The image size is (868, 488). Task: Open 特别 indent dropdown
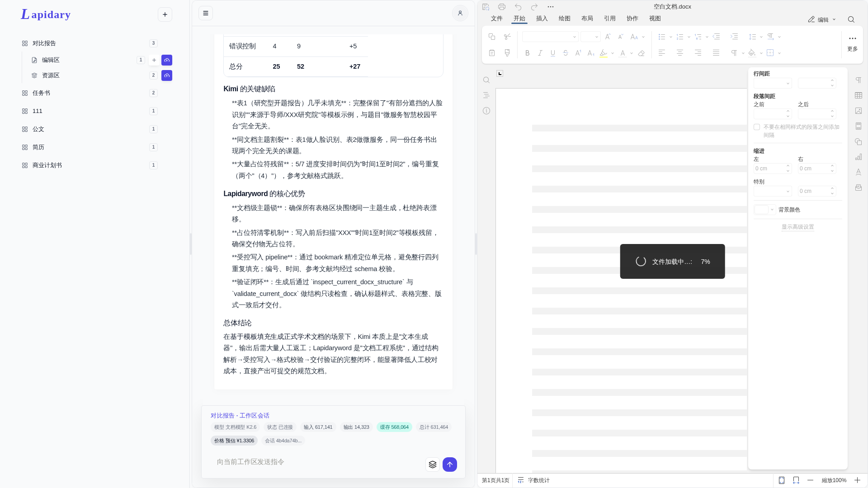point(773,191)
